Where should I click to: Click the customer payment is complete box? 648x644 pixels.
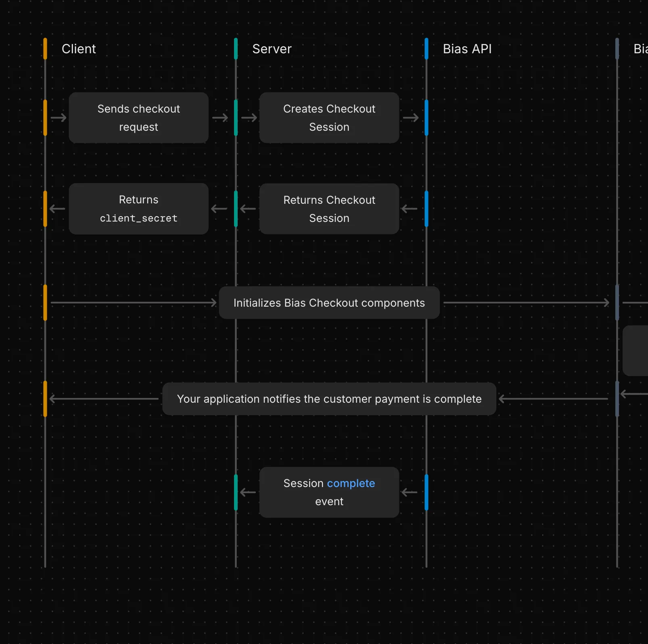pyautogui.click(x=329, y=399)
